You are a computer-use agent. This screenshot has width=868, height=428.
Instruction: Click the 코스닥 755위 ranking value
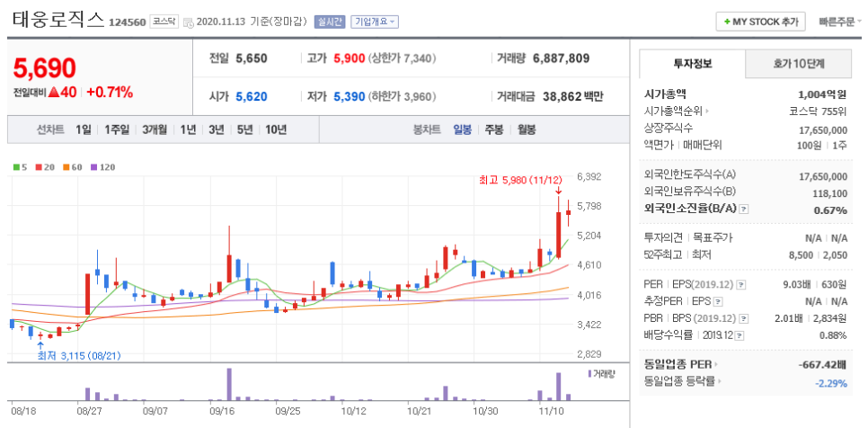pyautogui.click(x=819, y=111)
